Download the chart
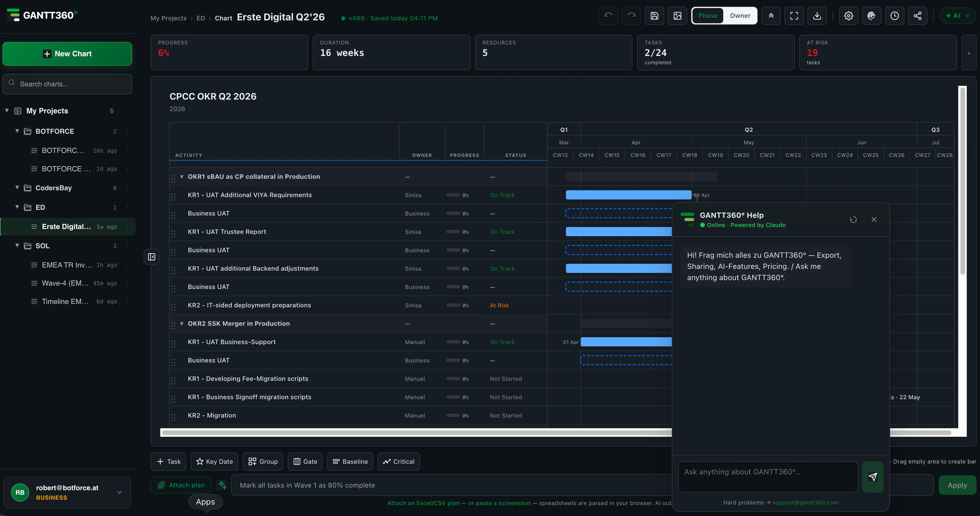The height and width of the screenshot is (516, 980). (817, 15)
